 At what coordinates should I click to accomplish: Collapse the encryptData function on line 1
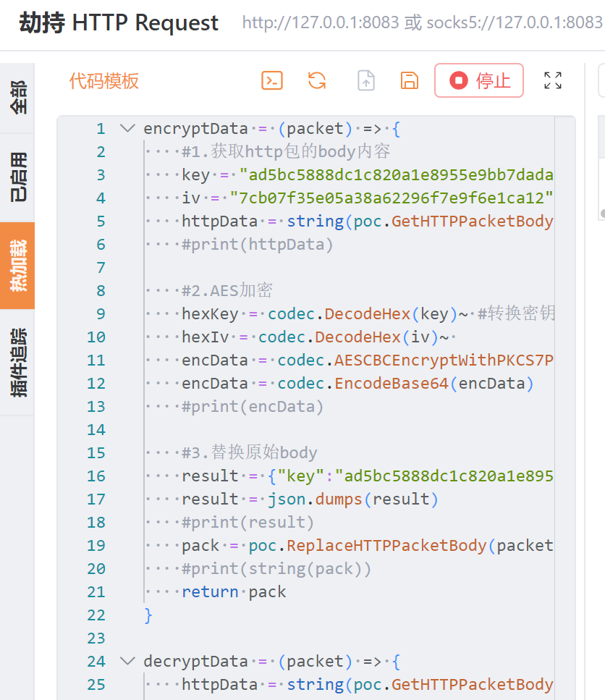[x=127, y=127]
